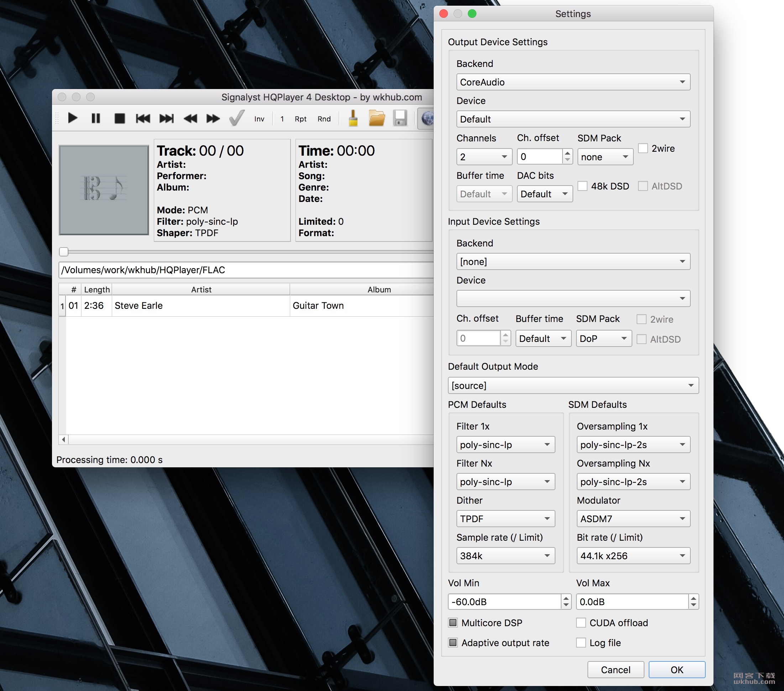Click the playlist left scroll arrow

[64, 439]
